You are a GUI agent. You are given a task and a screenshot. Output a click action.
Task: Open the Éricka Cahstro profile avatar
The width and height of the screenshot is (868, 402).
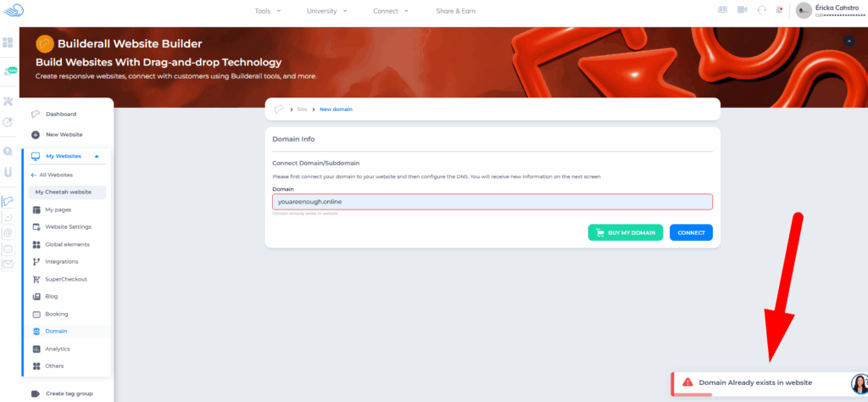click(x=804, y=10)
